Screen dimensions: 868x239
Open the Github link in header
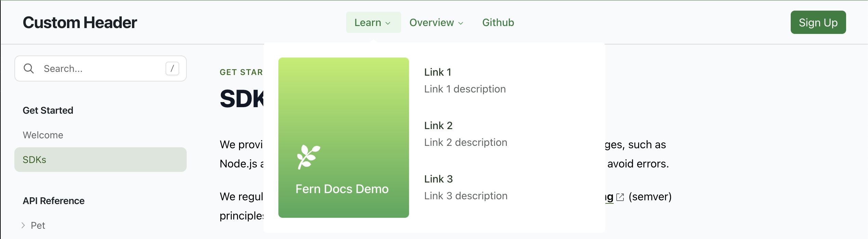[x=498, y=22]
